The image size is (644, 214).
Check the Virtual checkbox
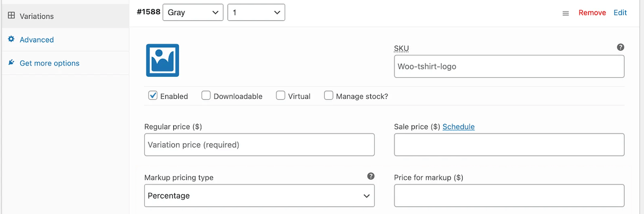280,95
